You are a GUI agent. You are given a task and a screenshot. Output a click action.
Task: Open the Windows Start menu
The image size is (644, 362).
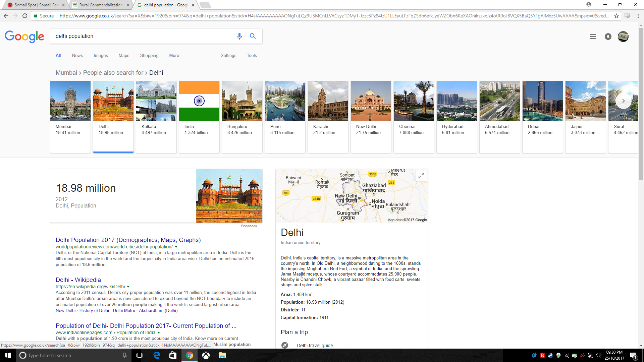coord(8,355)
